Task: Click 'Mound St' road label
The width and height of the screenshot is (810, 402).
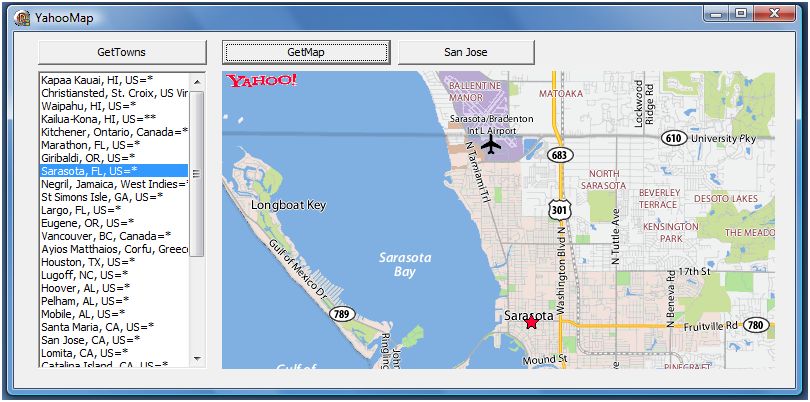Action: tap(545, 359)
